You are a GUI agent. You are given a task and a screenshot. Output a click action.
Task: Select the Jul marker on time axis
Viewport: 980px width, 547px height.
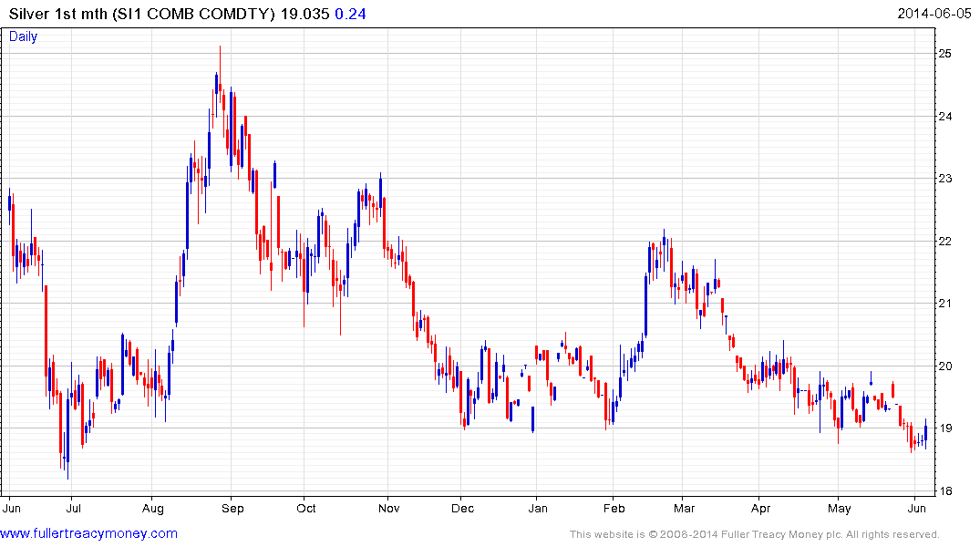pyautogui.click(x=75, y=508)
